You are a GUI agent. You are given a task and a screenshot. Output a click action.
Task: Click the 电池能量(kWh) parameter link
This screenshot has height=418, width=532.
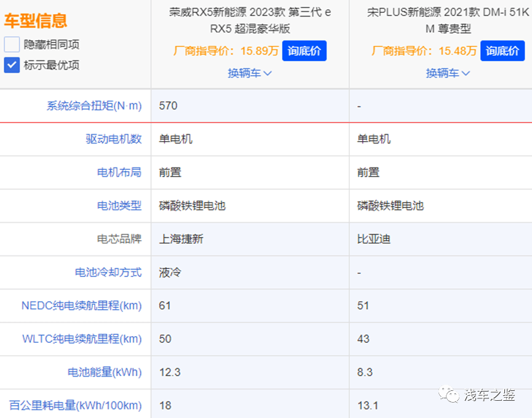[x=105, y=372]
